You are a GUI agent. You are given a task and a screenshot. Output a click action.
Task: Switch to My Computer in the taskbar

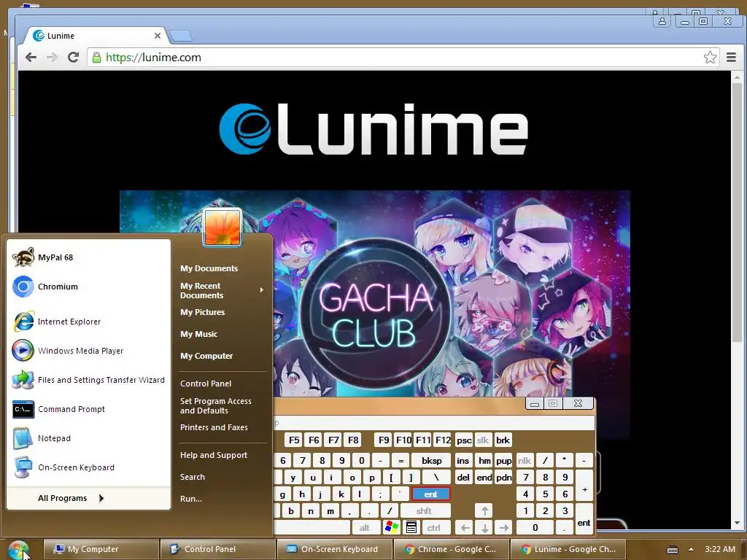101,550
